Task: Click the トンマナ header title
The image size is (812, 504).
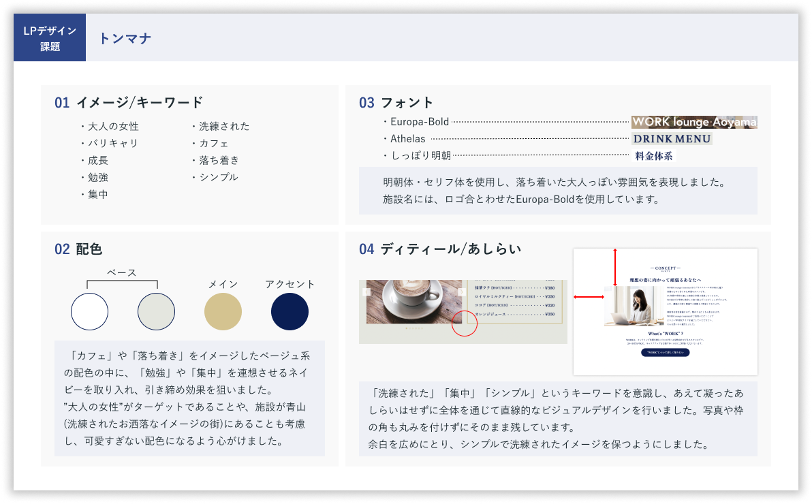Action: pos(125,38)
